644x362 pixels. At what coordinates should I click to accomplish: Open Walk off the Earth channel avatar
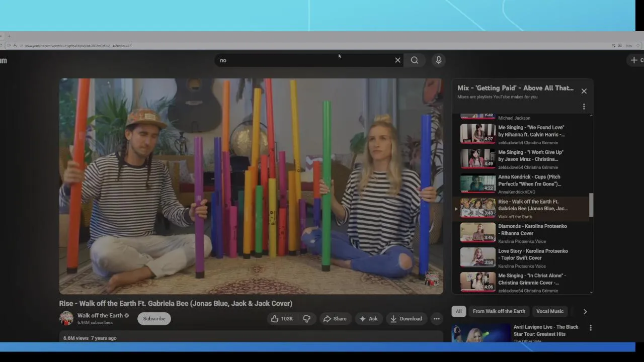tap(66, 318)
